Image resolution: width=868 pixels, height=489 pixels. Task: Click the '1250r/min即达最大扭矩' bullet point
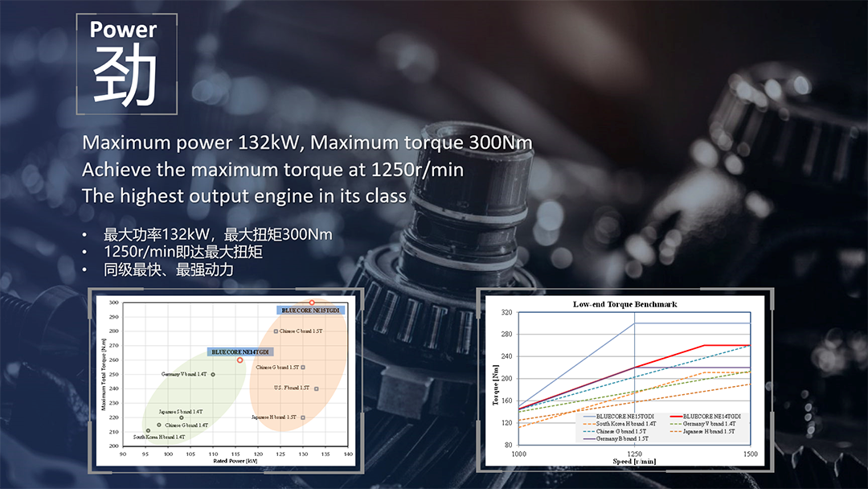[183, 252]
